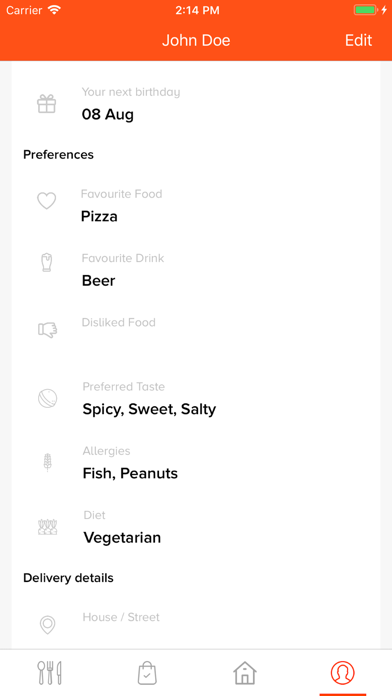
Task: Click the heart icon for Favourite Food
Action: 47,201
